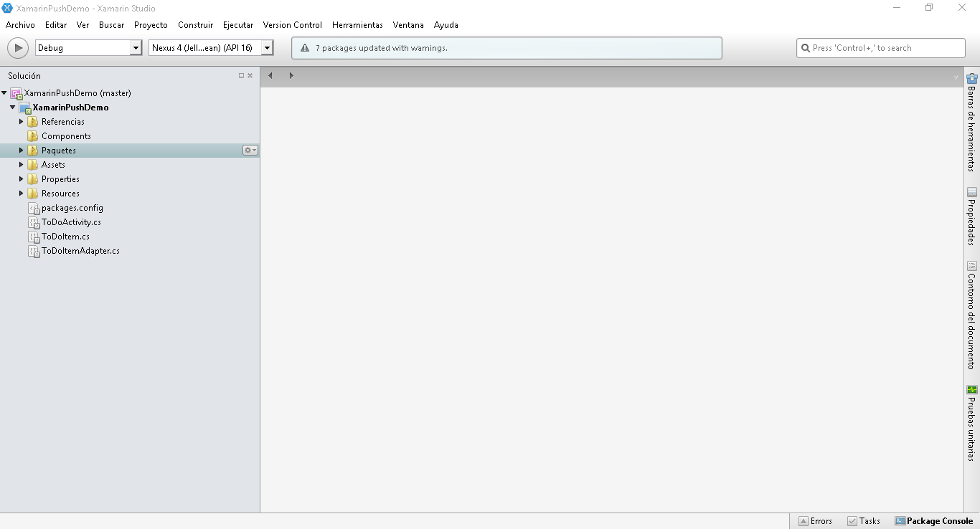Click the Assets folder icon
The image size is (980, 529).
(x=33, y=165)
